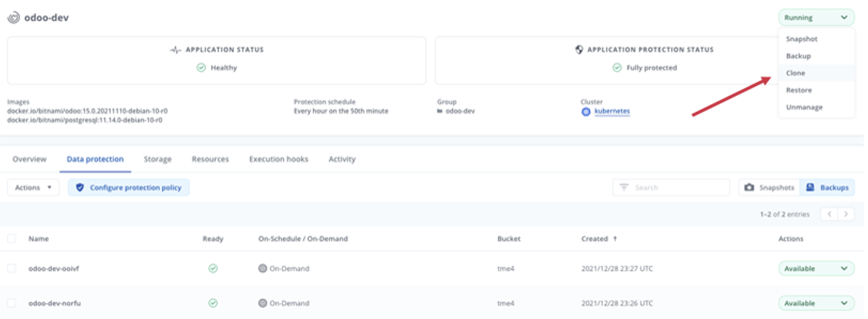Switch view to Snapshots
Viewport: 868px width, 319px height.
point(769,188)
